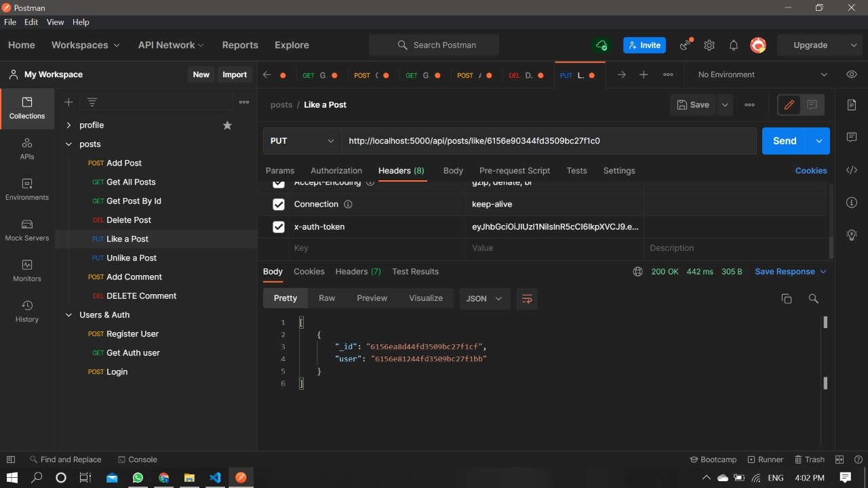868x488 pixels.
Task: Open the APIs sidebar section
Action: tap(27, 148)
